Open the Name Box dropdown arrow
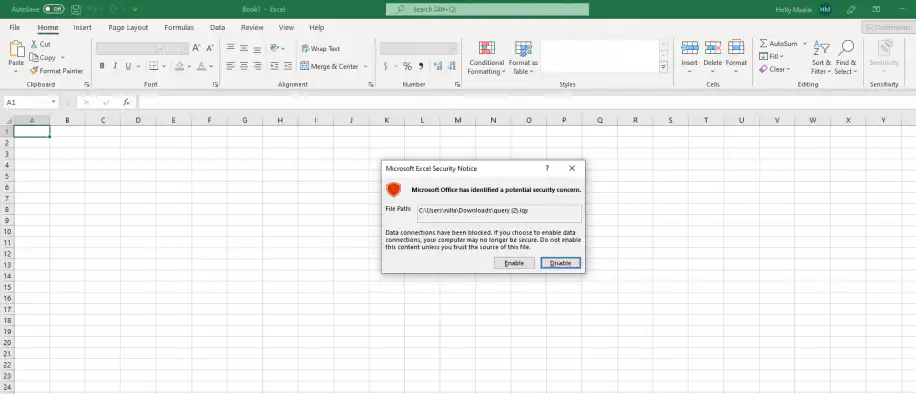 pos(53,102)
